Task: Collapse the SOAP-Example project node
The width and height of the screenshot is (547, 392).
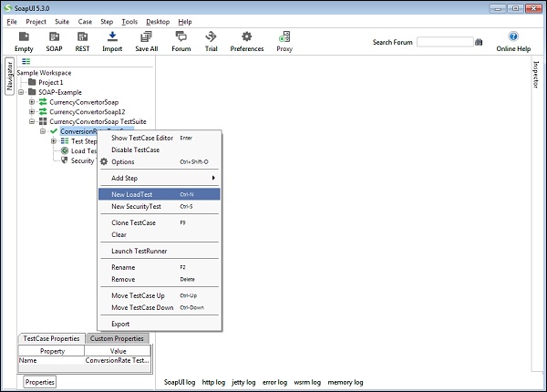Action: tap(20, 92)
